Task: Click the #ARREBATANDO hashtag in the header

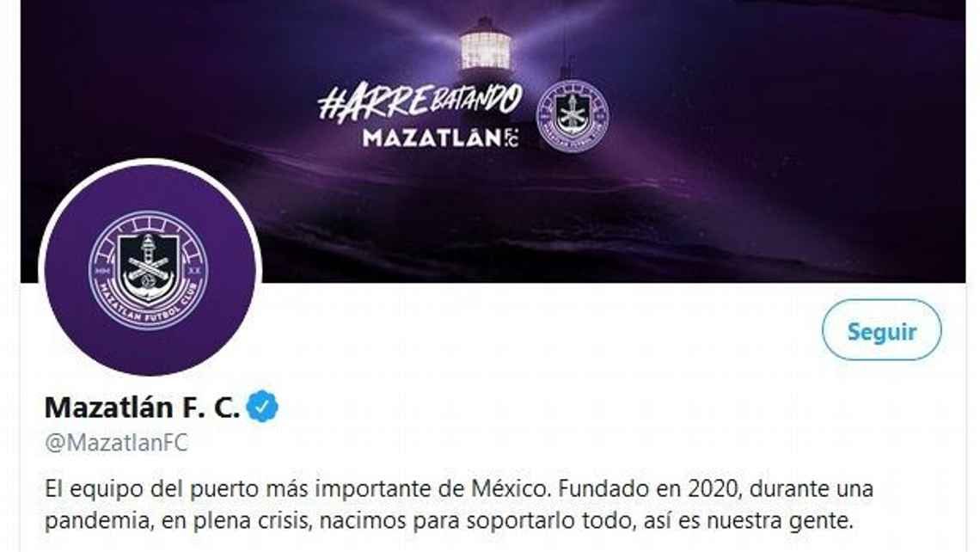Action: pos(420,102)
